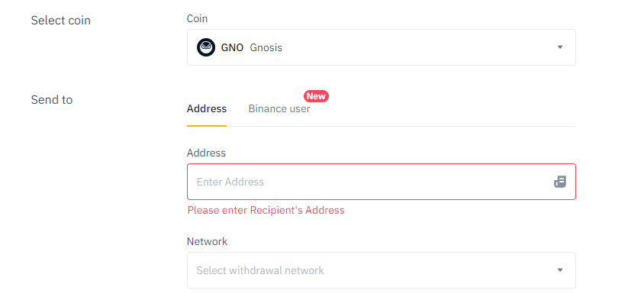The height and width of the screenshot is (300, 644).
Task: Click the Please enter Recipient's Address message
Action: tap(266, 211)
